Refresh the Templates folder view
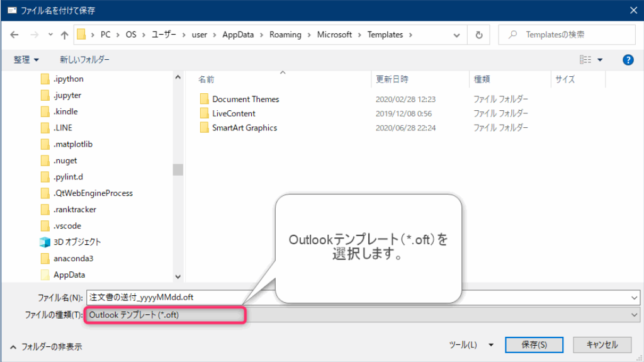 pos(479,35)
